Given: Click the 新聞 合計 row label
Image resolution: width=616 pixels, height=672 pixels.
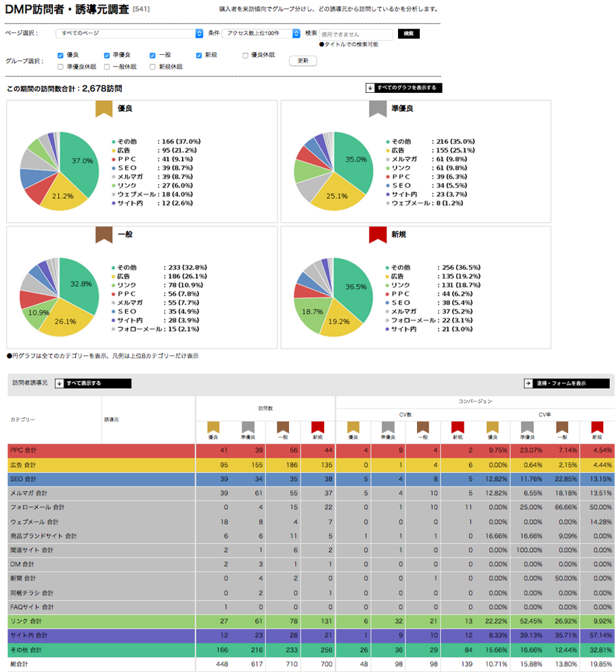Looking at the screenshot, I should pyautogui.click(x=23, y=579).
